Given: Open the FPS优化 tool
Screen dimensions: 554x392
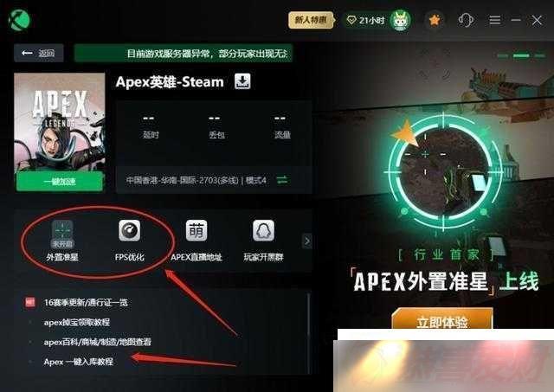Looking at the screenshot, I should coord(129,241).
